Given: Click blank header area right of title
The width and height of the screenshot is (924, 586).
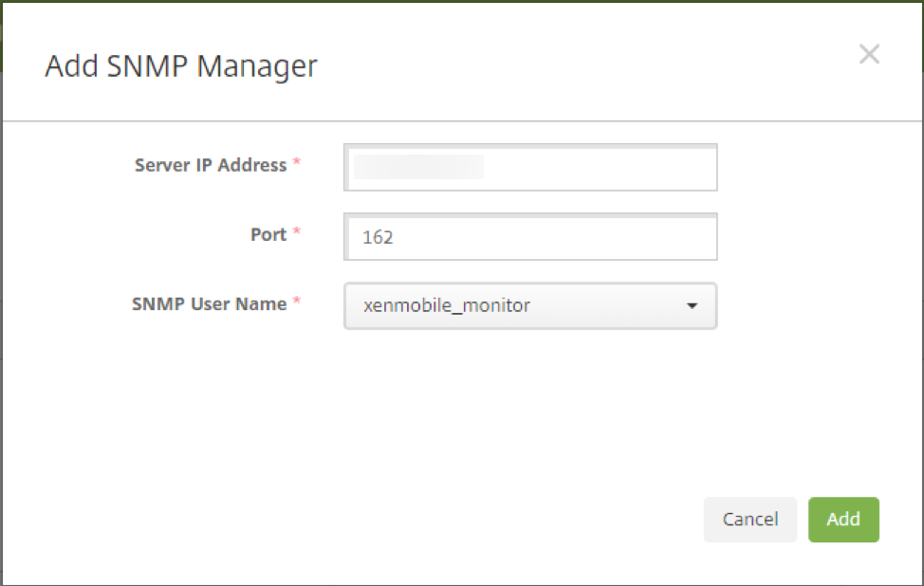Looking at the screenshot, I should (x=588, y=66).
